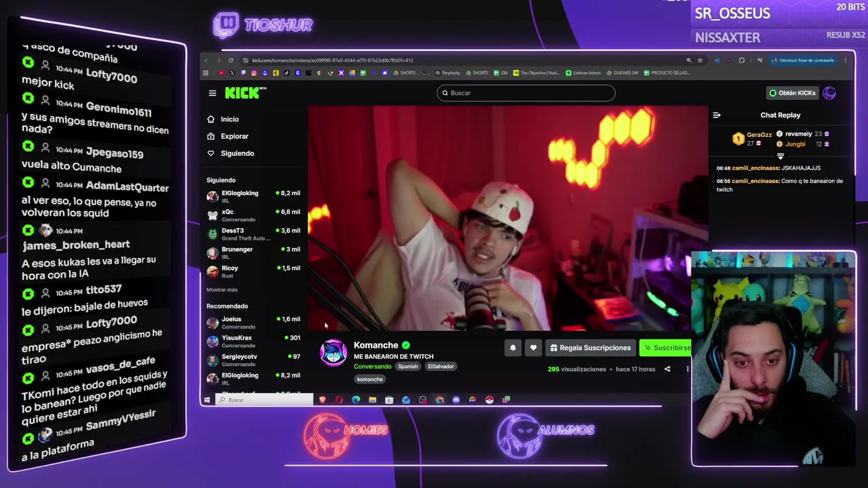The width and height of the screenshot is (868, 488).
Task: Focus the Kick Buscar search field
Action: pos(526,93)
